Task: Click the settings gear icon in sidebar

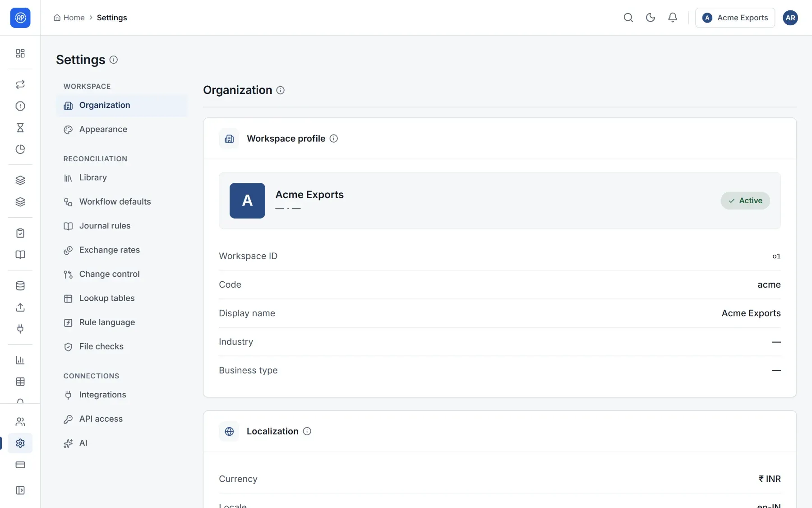Action: click(20, 443)
